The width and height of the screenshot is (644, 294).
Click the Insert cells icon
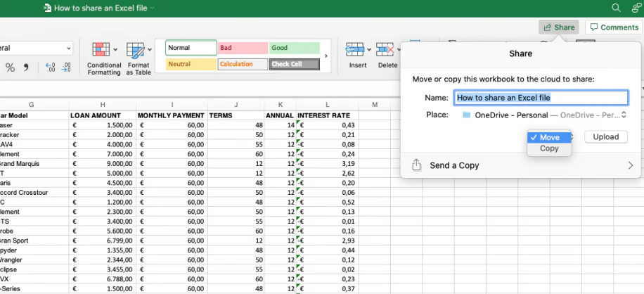(354, 50)
